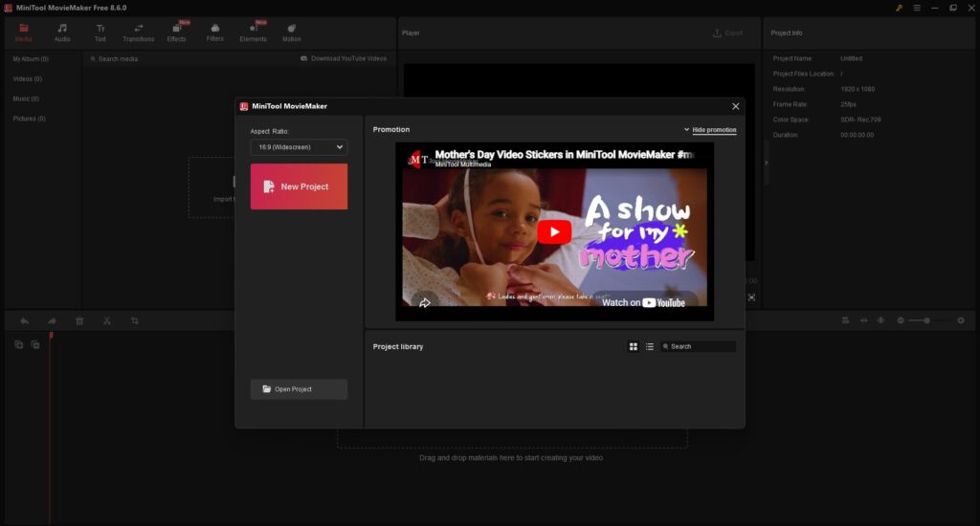Click the audio waveform icon in timeline toolbar
This screenshot has height=526, width=980.
coord(880,320)
